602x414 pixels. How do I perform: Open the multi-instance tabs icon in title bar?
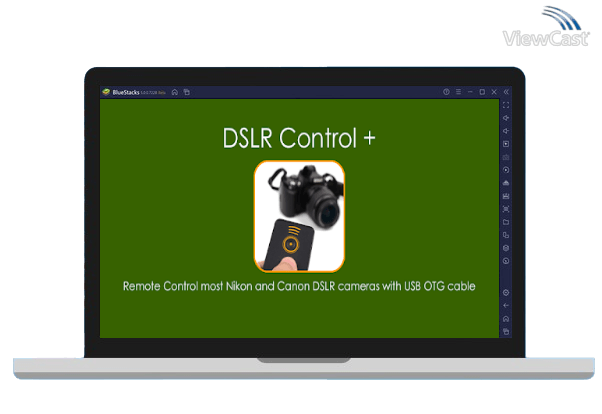187,92
